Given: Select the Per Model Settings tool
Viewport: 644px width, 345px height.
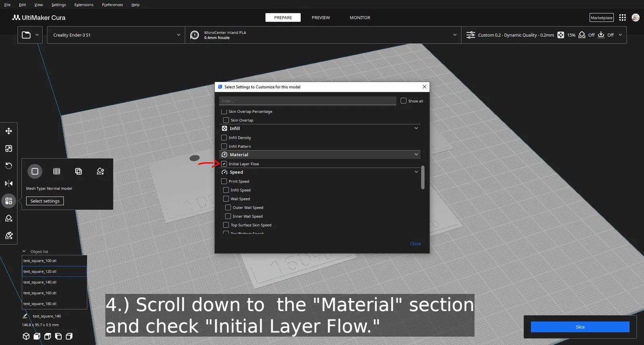Looking at the screenshot, I should (8, 201).
